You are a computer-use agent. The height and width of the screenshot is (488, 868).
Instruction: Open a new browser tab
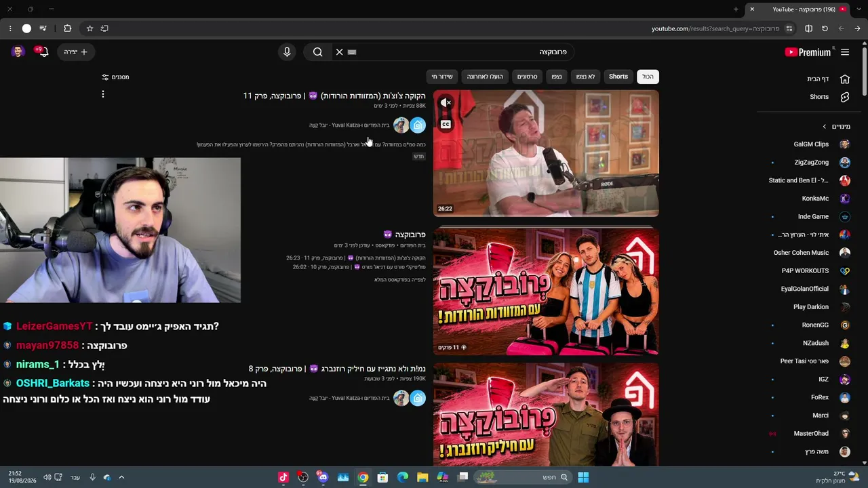pyautogui.click(x=736, y=9)
